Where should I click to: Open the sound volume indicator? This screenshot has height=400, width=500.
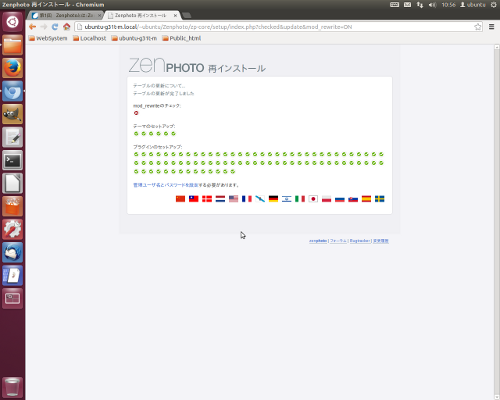(432, 5)
